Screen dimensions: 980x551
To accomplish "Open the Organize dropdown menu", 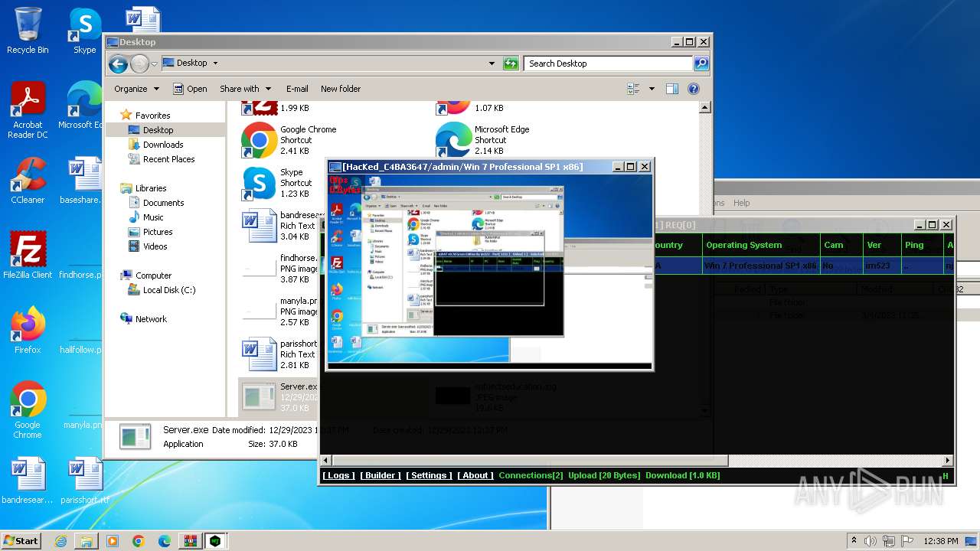I will pos(136,89).
